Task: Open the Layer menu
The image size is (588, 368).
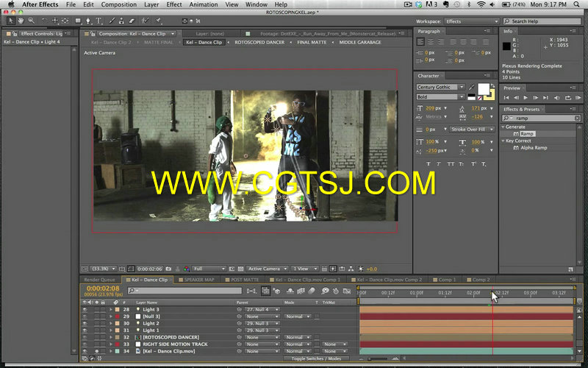Action: (x=151, y=4)
